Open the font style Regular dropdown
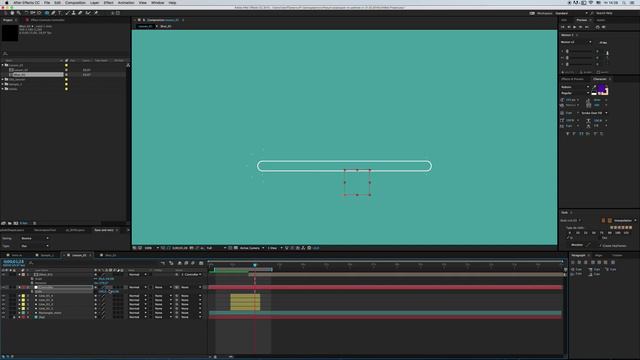 pyautogui.click(x=575, y=93)
